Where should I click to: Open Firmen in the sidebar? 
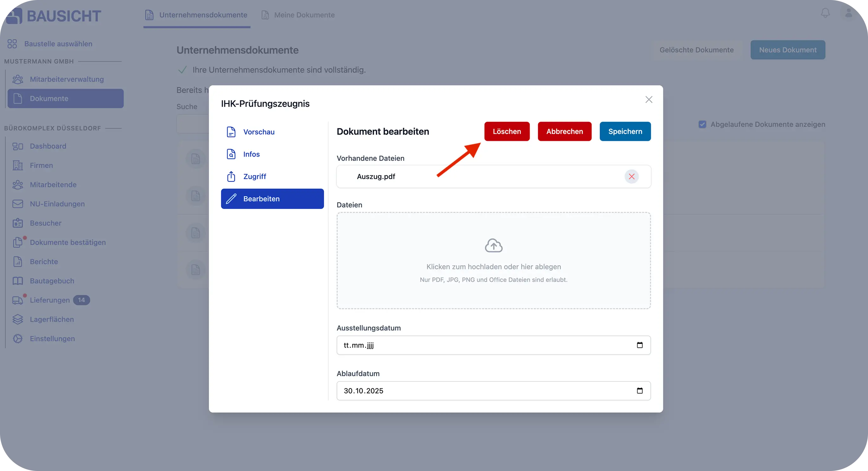[x=65, y=165]
